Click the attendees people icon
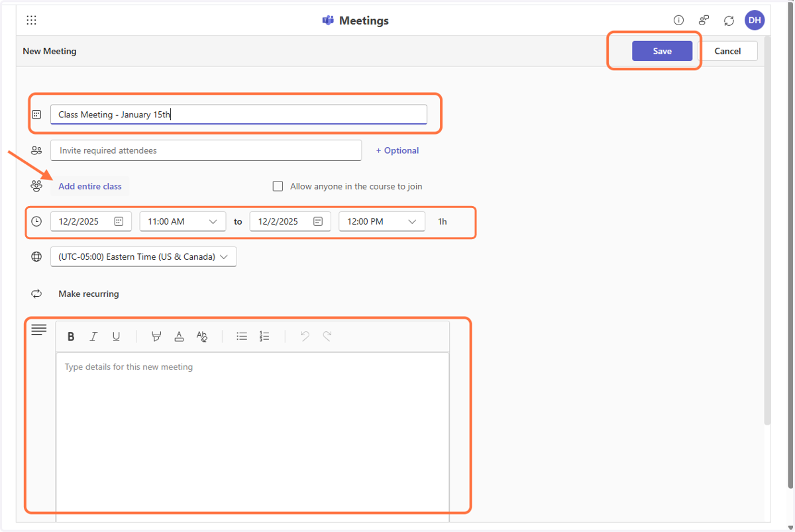Image resolution: width=795 pixels, height=532 pixels. coord(36,150)
